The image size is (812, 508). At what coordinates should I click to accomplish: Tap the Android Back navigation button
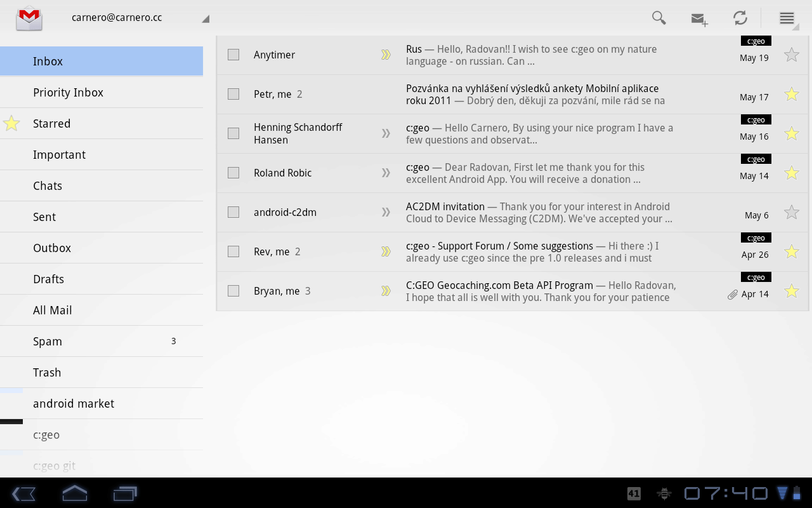(23, 493)
